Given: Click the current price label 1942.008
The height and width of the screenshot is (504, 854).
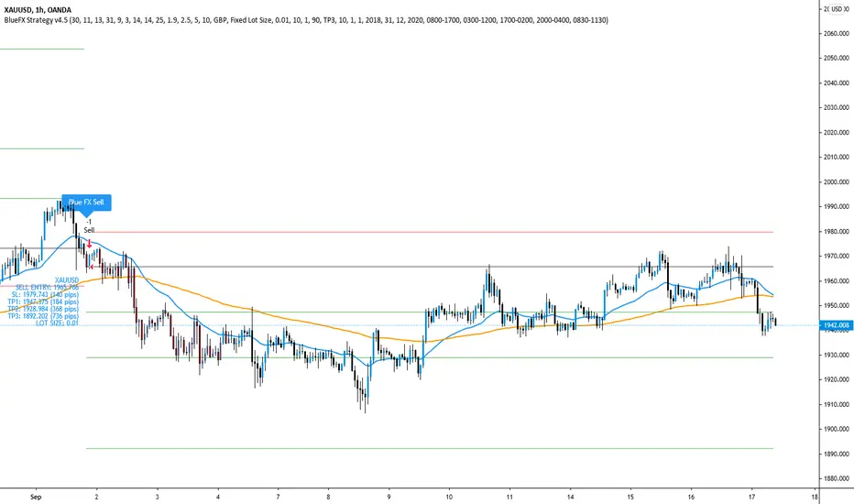Looking at the screenshot, I should coord(837,325).
